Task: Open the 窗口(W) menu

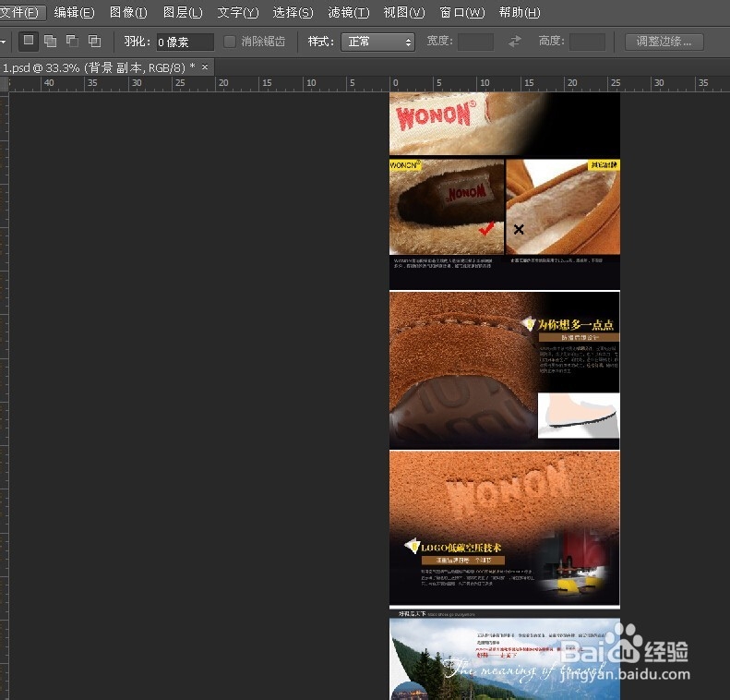Action: pyautogui.click(x=461, y=12)
